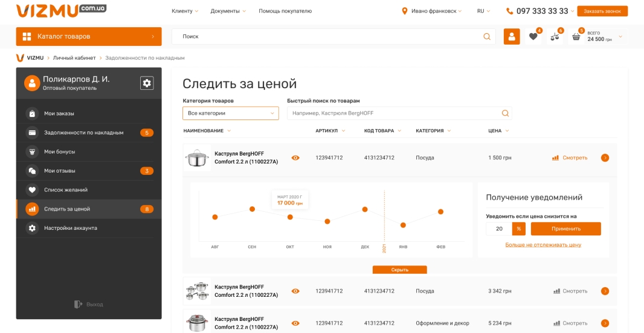Image resolution: width=644 pixels, height=333 pixels.
Task: Sort by Категория column
Action: (x=433, y=131)
